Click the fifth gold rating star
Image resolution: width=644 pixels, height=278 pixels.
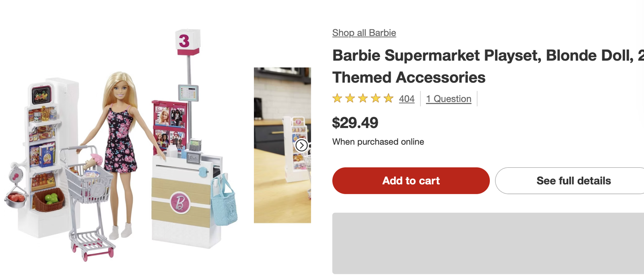pos(388,98)
